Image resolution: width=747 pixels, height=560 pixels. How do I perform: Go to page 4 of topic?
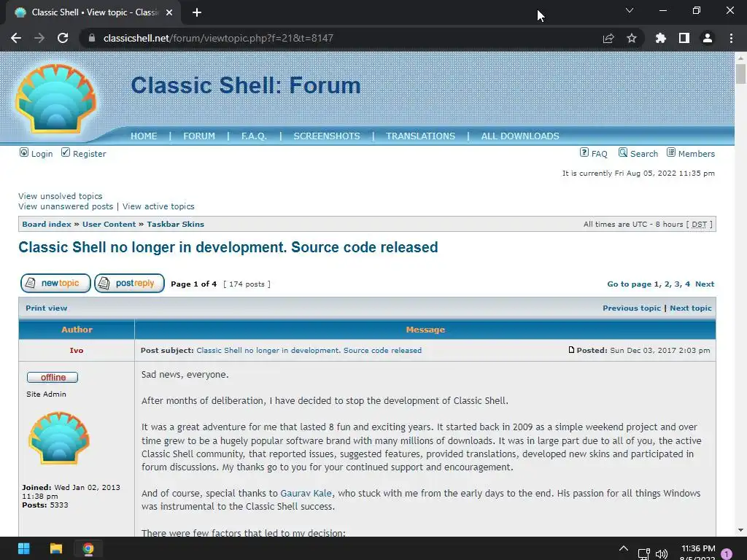[687, 284]
